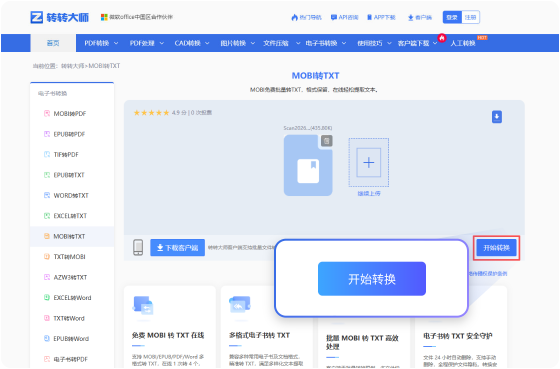Viewport: 560px width, 369px height.
Task: Open the API咨询 chat link
Action: (x=345, y=17)
